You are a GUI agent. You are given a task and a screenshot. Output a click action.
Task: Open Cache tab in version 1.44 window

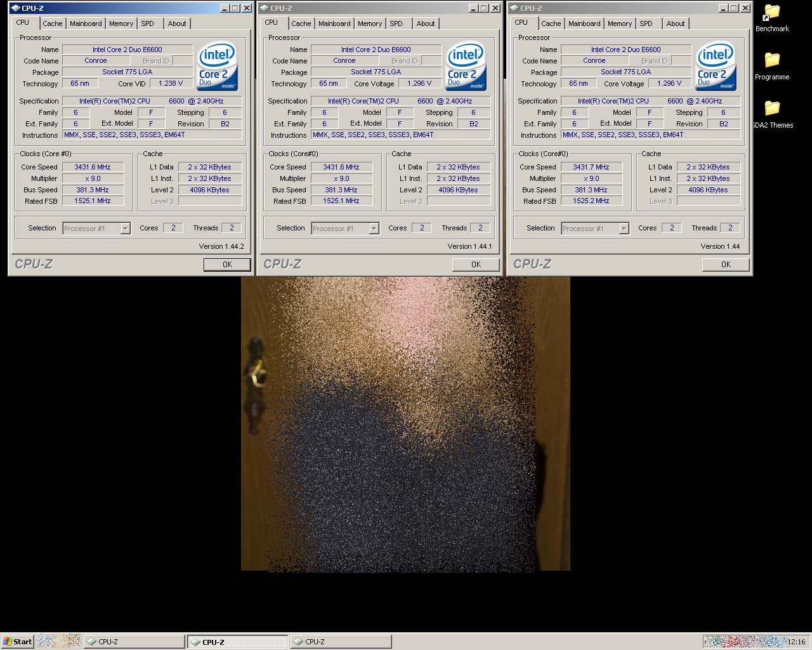(551, 23)
